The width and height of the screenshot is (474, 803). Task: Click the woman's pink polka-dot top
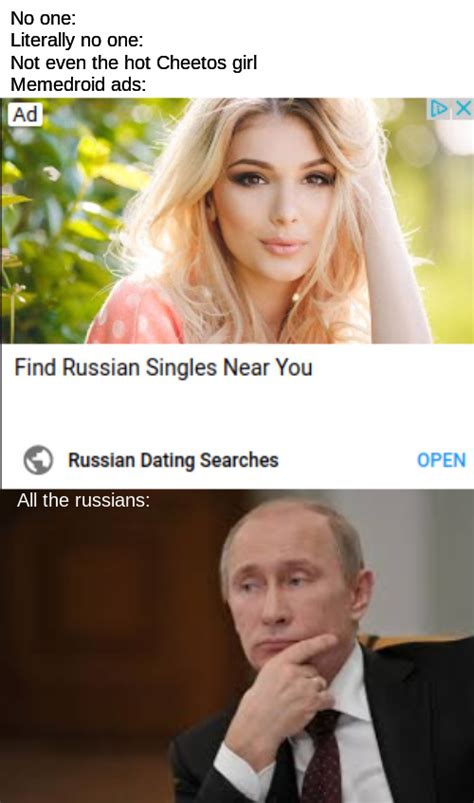pyautogui.click(x=136, y=317)
